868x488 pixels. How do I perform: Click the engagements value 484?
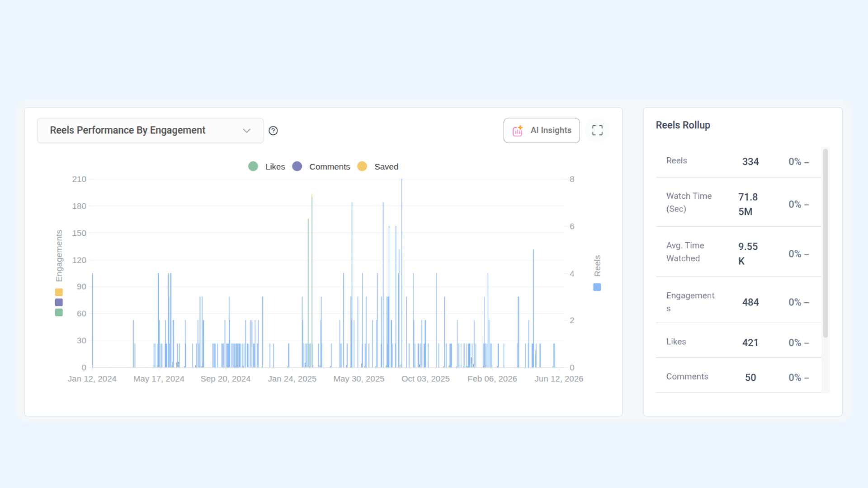point(750,302)
